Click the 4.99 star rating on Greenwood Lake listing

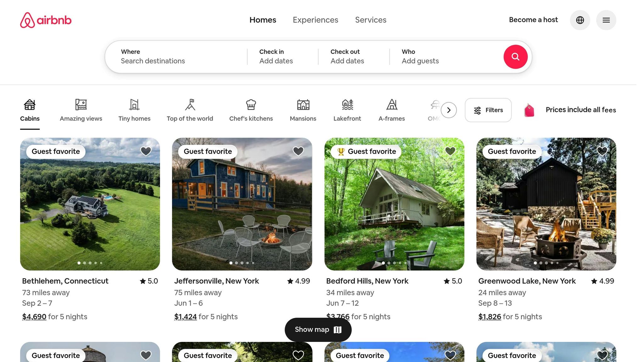(x=603, y=281)
